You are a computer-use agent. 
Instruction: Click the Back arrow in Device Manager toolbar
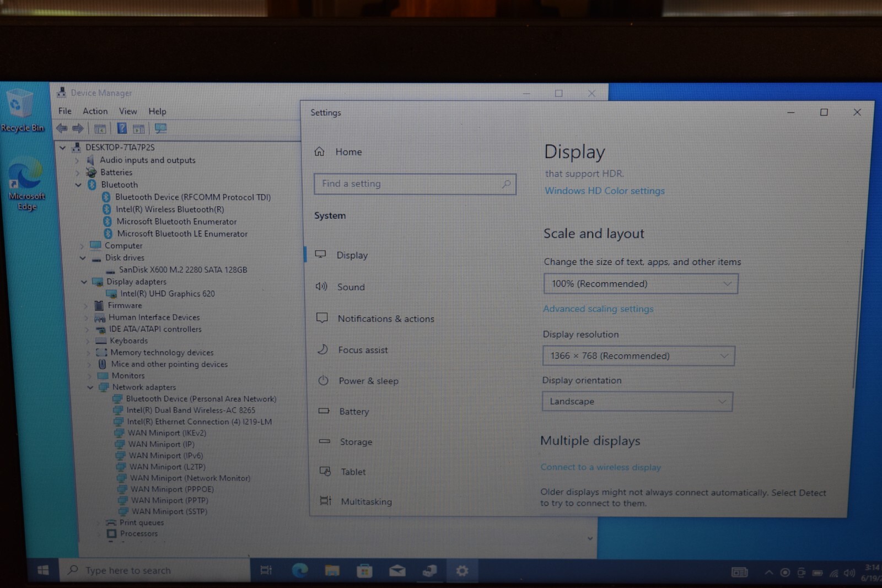pyautogui.click(x=62, y=128)
